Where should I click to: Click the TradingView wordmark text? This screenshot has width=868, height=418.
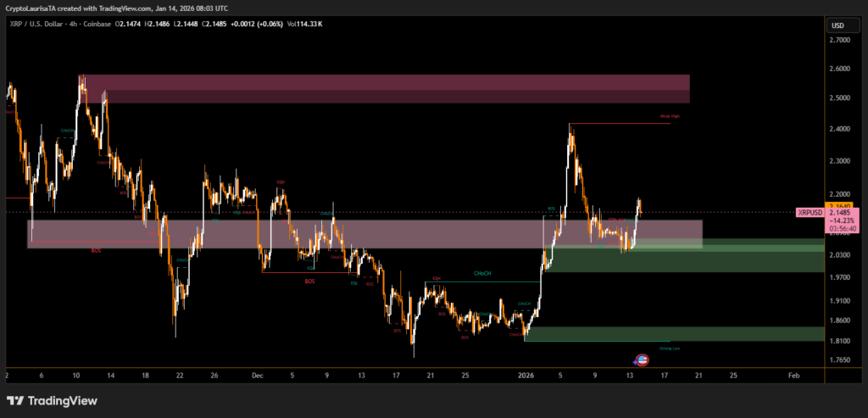click(x=63, y=401)
